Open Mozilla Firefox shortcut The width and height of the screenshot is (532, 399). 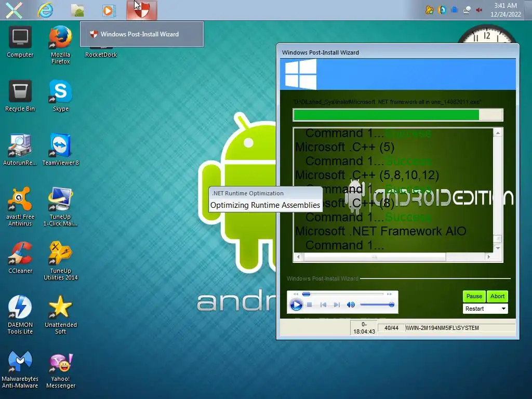pyautogui.click(x=60, y=45)
